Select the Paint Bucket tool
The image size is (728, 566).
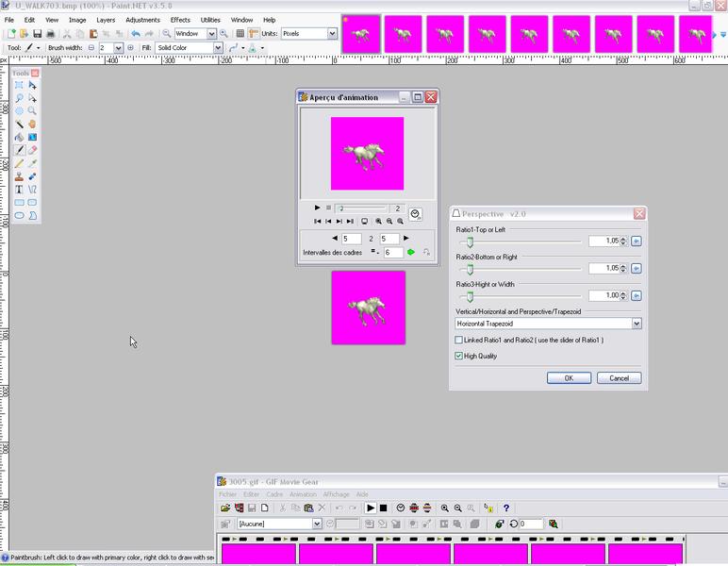[19, 137]
